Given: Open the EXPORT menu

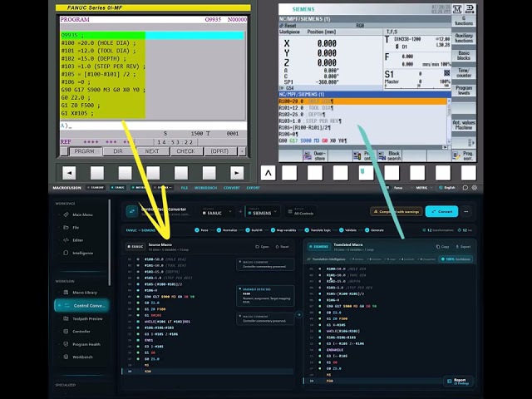Looking at the screenshot, I should point(253,188).
